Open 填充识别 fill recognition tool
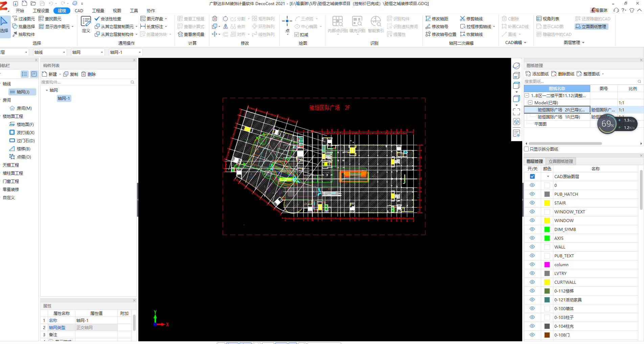This screenshot has width=644, height=344. click(357, 24)
